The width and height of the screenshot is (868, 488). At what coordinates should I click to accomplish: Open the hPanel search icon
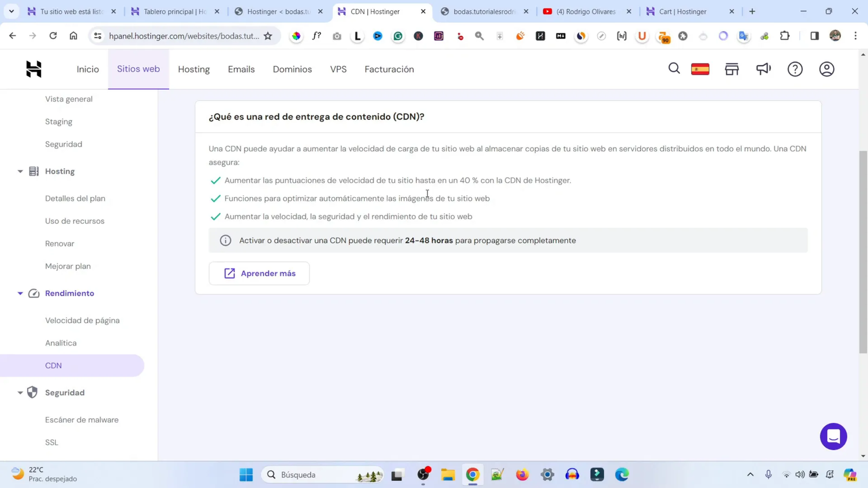point(674,68)
